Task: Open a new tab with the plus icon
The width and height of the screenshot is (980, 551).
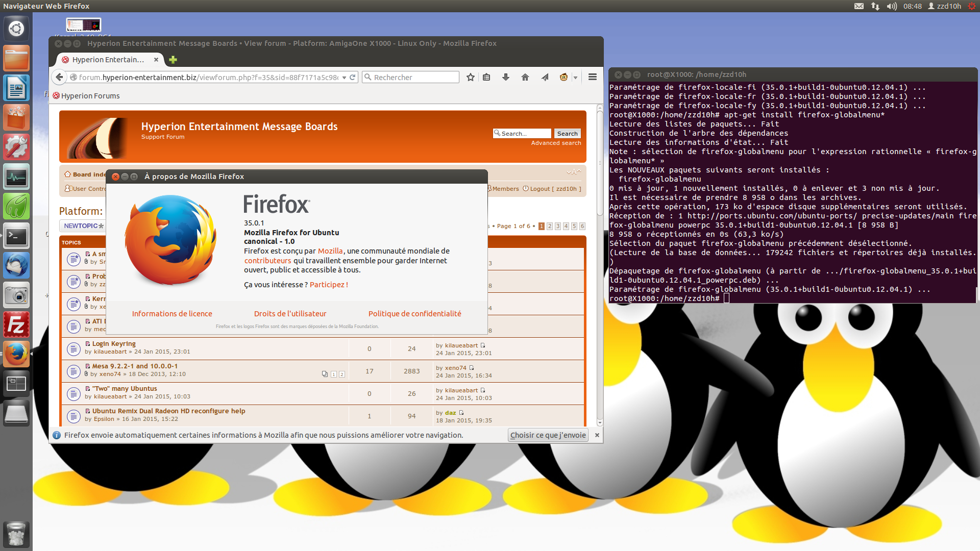Action: point(173,60)
